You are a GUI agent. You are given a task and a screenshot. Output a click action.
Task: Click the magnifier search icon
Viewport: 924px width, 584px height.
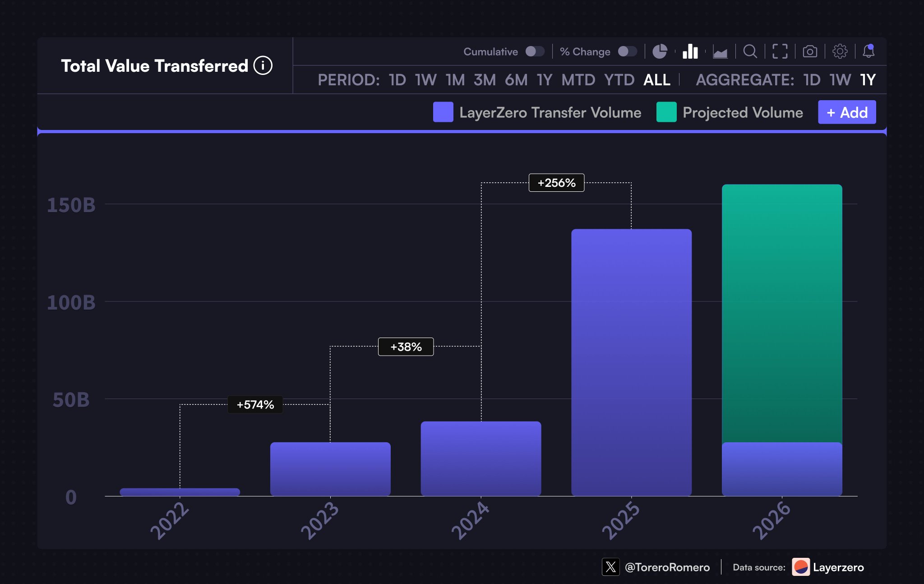(x=750, y=51)
